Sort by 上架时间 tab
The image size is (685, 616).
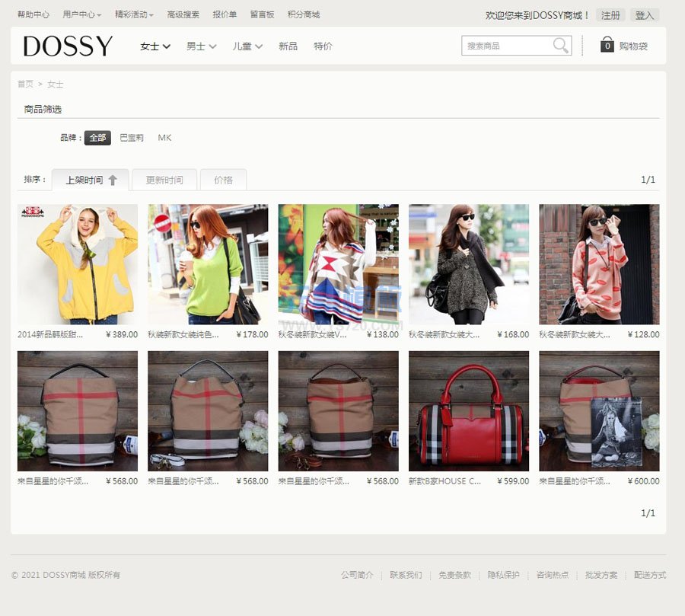point(90,180)
